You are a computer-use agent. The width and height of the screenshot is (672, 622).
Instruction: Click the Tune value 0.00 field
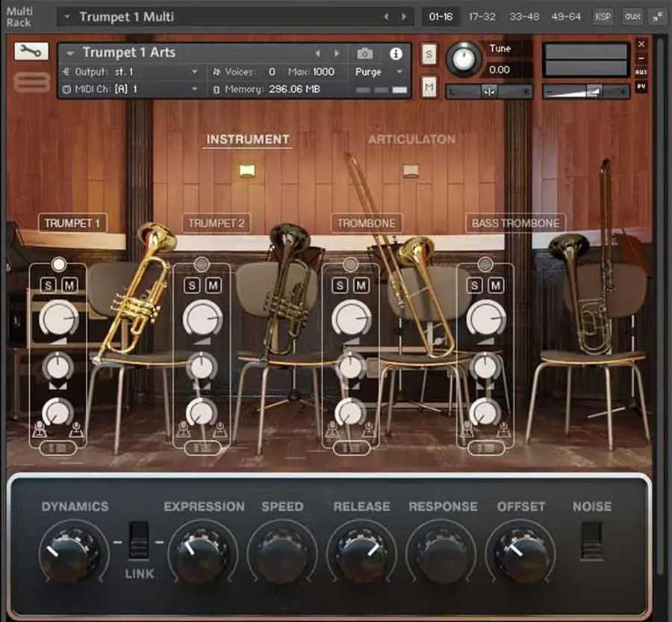coord(500,69)
